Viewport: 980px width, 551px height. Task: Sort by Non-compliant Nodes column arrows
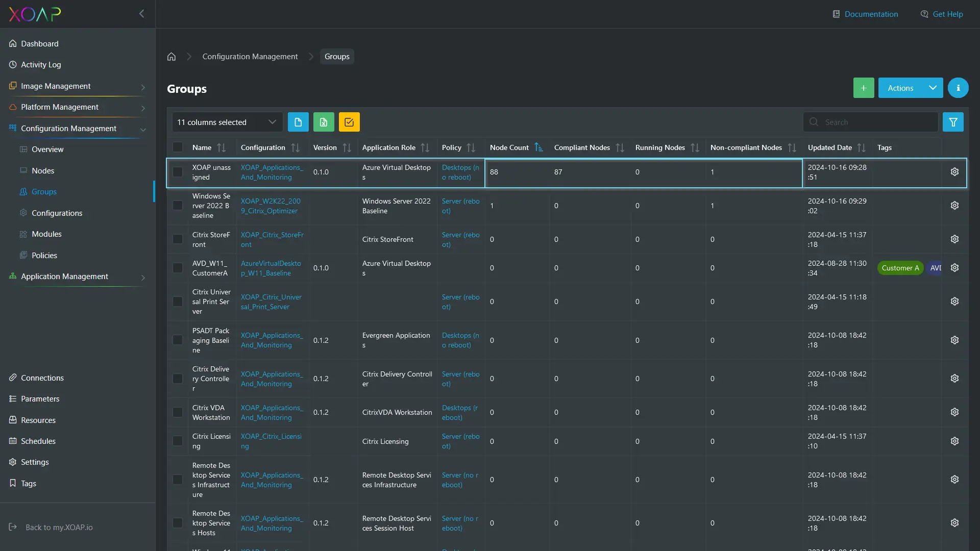[792, 147]
